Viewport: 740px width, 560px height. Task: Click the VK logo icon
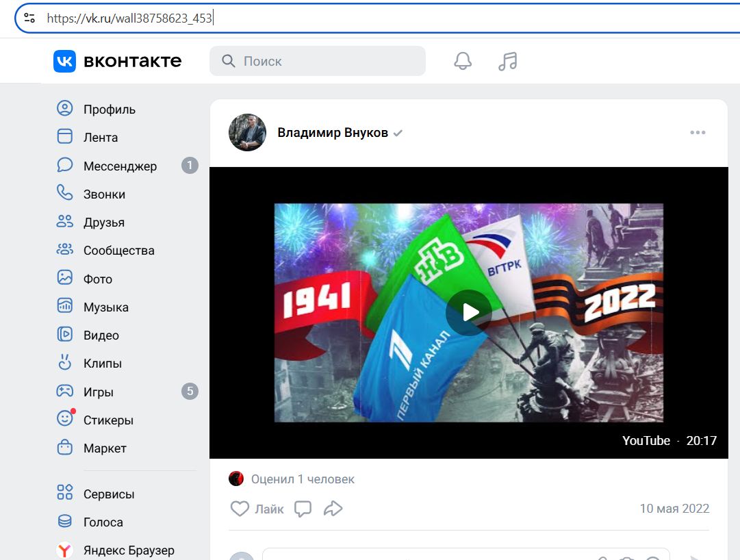point(64,61)
